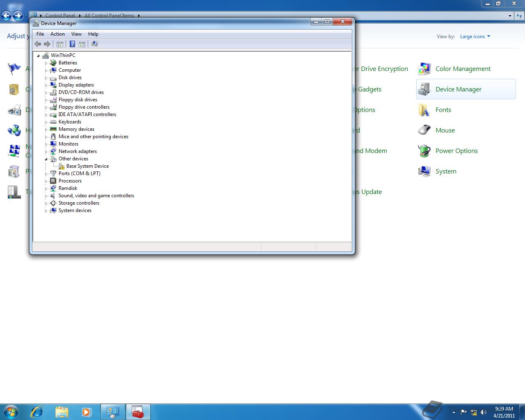Viewport: 525px width, 420px height.
Task: Open Internet Explorer from the taskbar
Action: [x=37, y=411]
